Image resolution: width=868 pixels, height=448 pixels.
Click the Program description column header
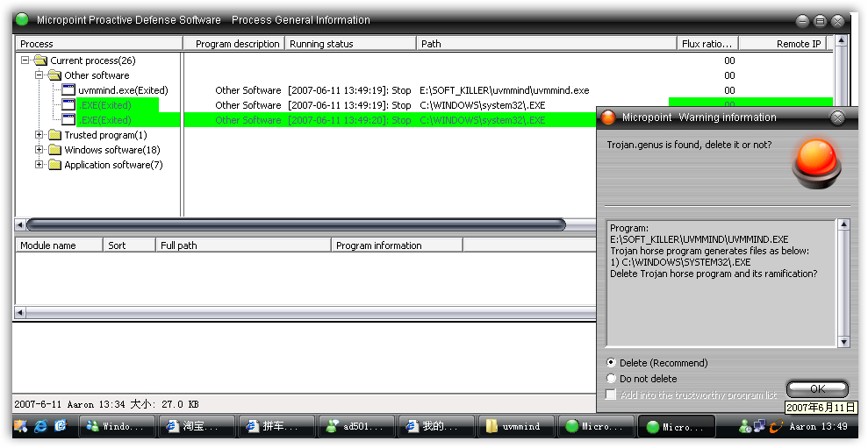233,44
